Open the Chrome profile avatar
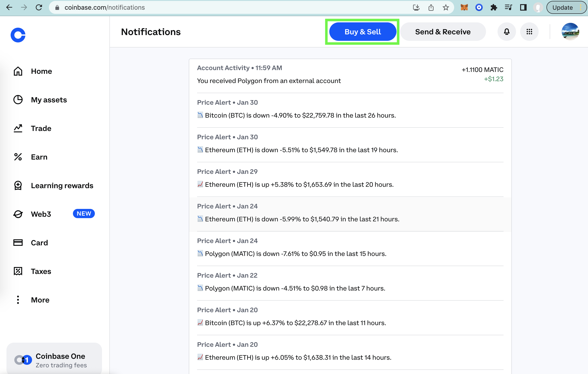The image size is (588, 374). tap(538, 8)
